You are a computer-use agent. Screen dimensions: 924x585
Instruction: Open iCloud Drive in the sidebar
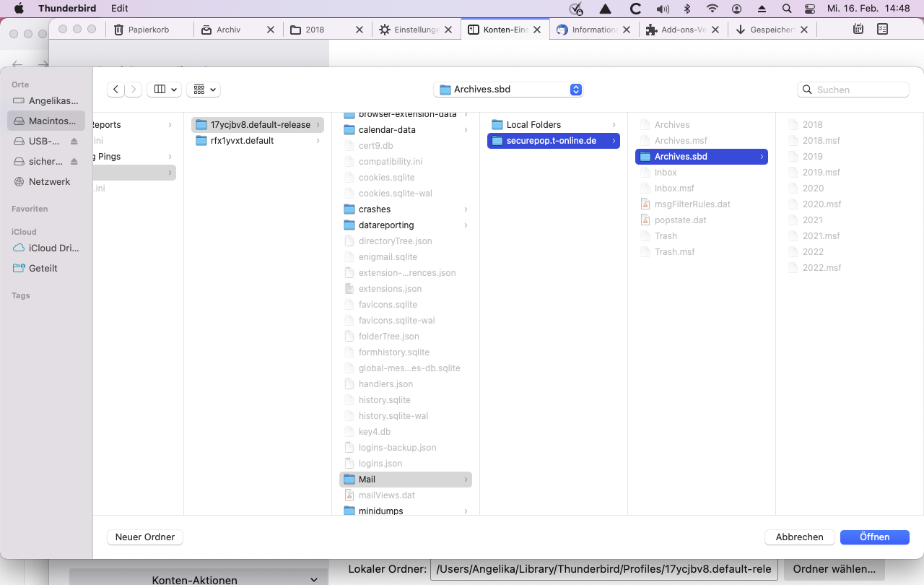coord(46,248)
